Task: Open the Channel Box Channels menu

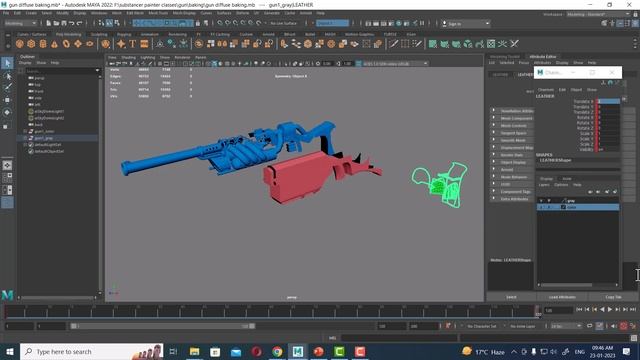Action: [546, 90]
